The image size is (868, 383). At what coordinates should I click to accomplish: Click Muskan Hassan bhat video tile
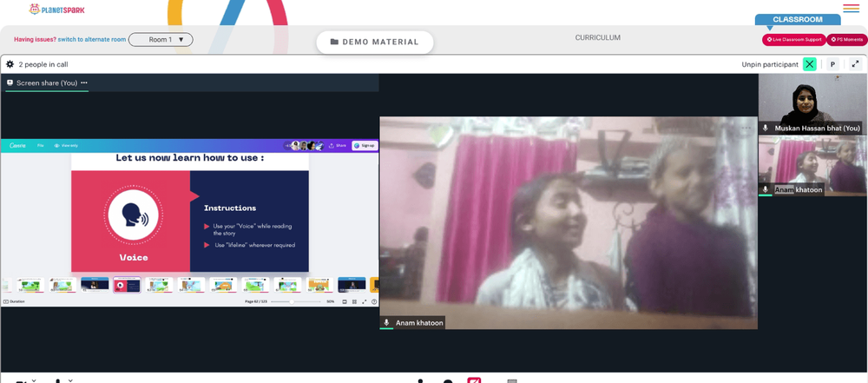coord(812,103)
